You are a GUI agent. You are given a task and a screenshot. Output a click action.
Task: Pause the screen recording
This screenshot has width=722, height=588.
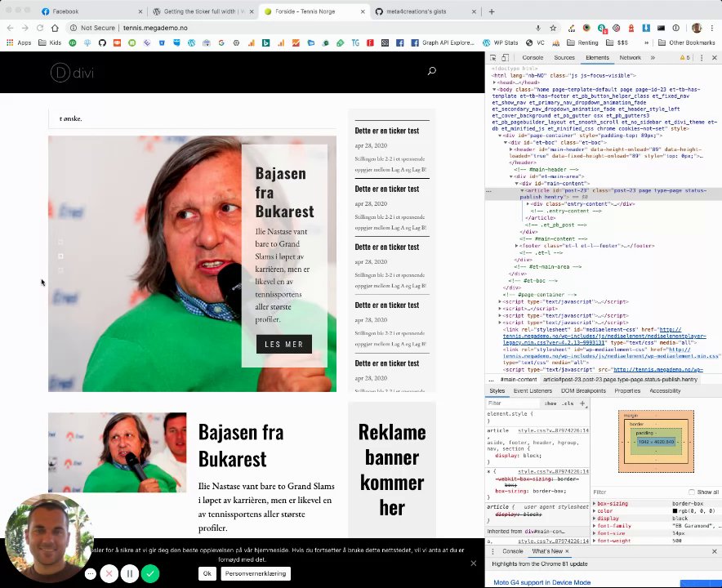pyautogui.click(x=130, y=574)
